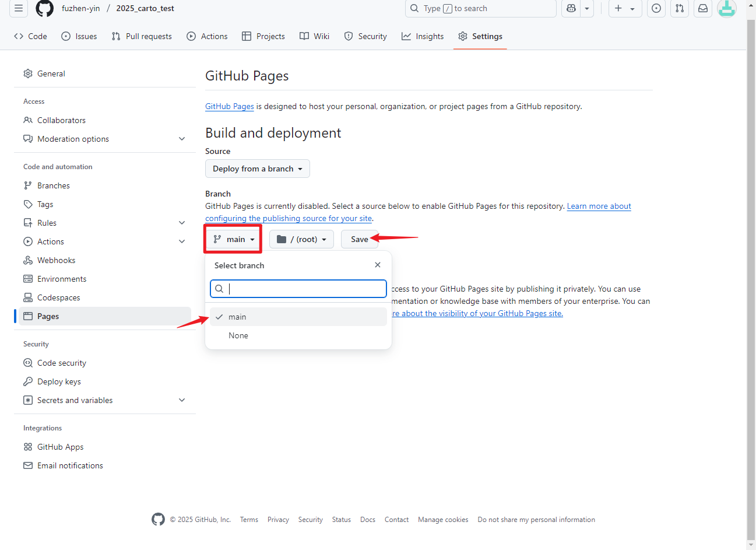
Task: Open the user avatar menu
Action: [x=726, y=8]
